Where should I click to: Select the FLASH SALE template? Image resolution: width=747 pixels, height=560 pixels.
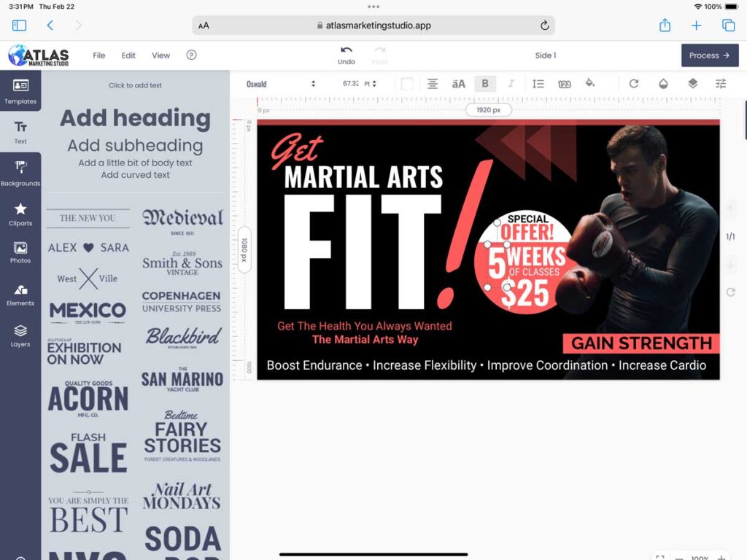[88, 452]
